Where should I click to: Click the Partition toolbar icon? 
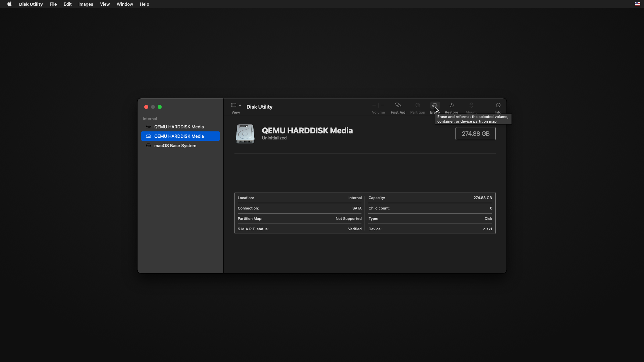tap(418, 105)
